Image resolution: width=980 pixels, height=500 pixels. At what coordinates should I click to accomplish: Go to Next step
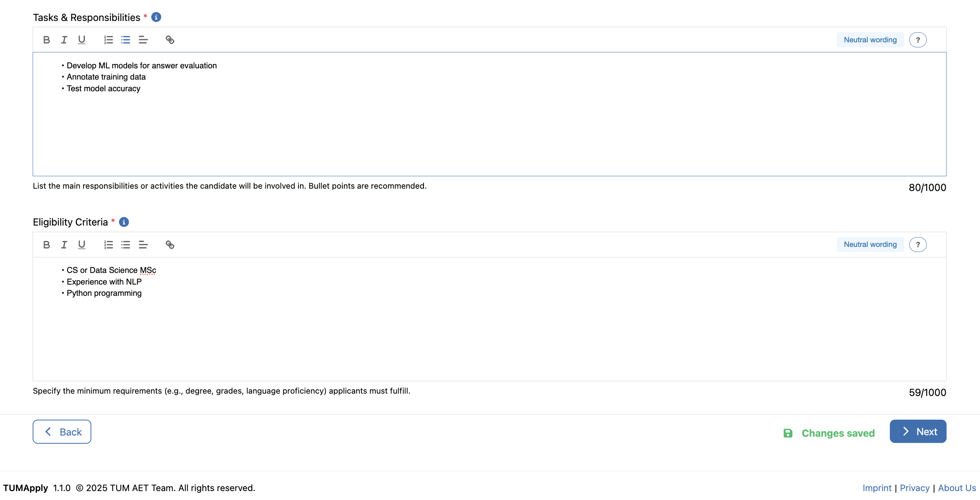[x=918, y=431]
